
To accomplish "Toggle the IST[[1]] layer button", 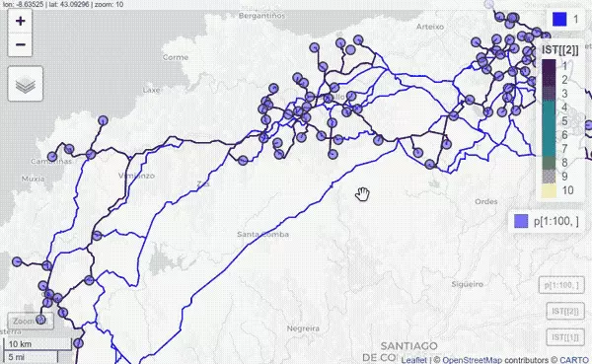I will click(x=564, y=337).
